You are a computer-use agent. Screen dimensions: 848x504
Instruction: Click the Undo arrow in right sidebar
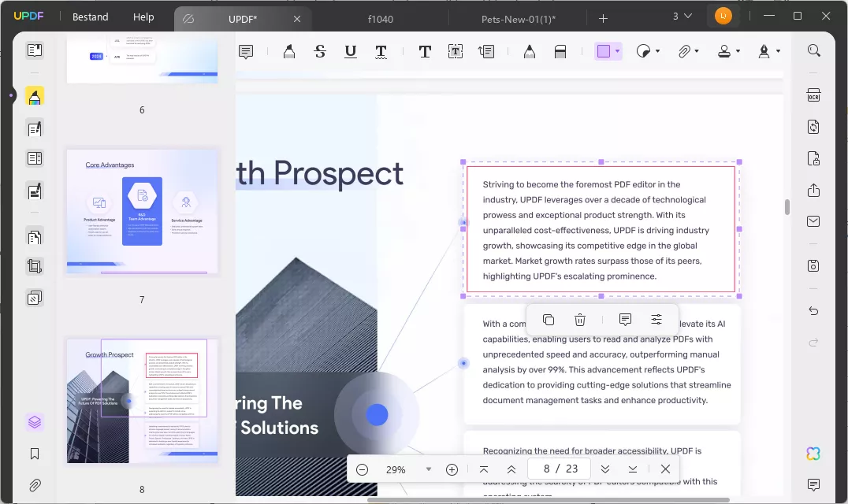813,310
